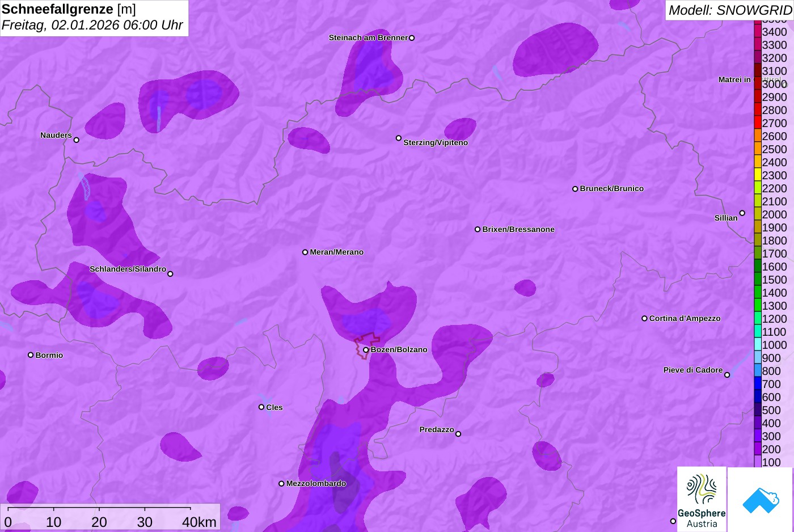Select the Brixen/Bressanone marker circle
Screen dimensions: 794x532
(478, 229)
